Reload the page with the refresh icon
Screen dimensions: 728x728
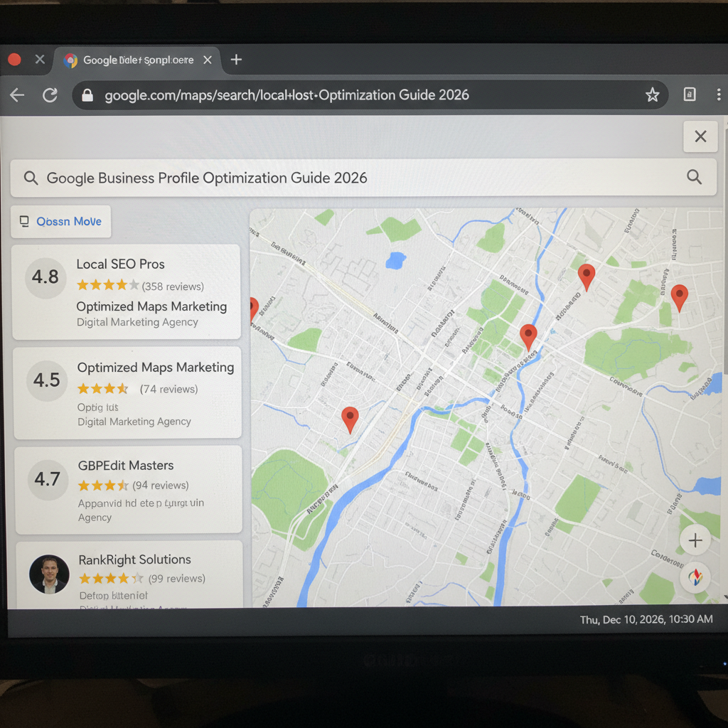50,95
